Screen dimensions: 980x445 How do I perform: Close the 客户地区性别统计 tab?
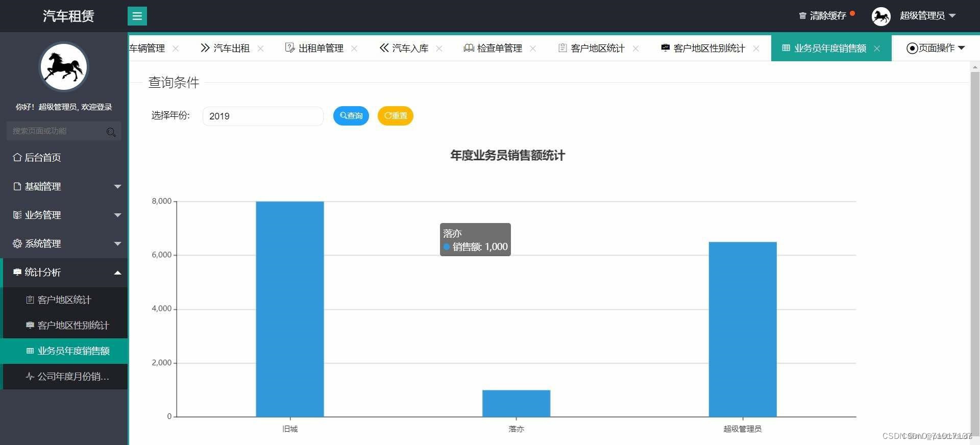pos(756,48)
